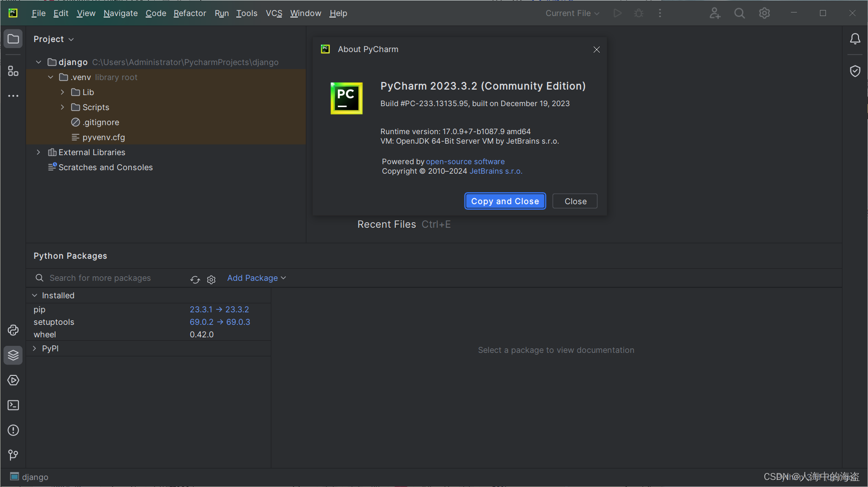Open the Edit menu

click(61, 13)
